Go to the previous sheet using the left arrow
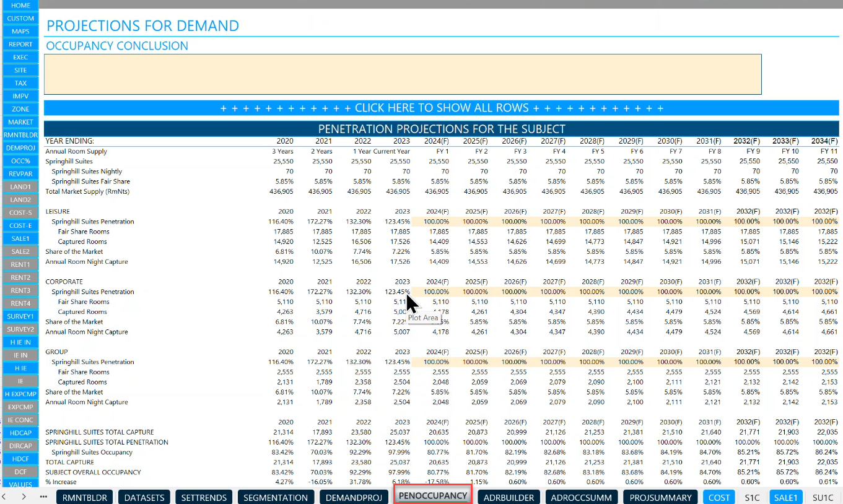This screenshot has width=843, height=504. point(4,497)
